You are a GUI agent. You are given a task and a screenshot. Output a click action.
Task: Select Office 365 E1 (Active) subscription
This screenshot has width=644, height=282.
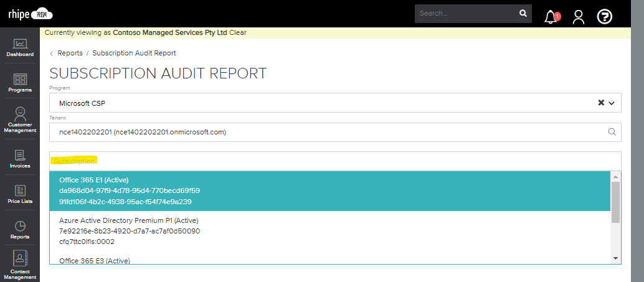pos(330,191)
